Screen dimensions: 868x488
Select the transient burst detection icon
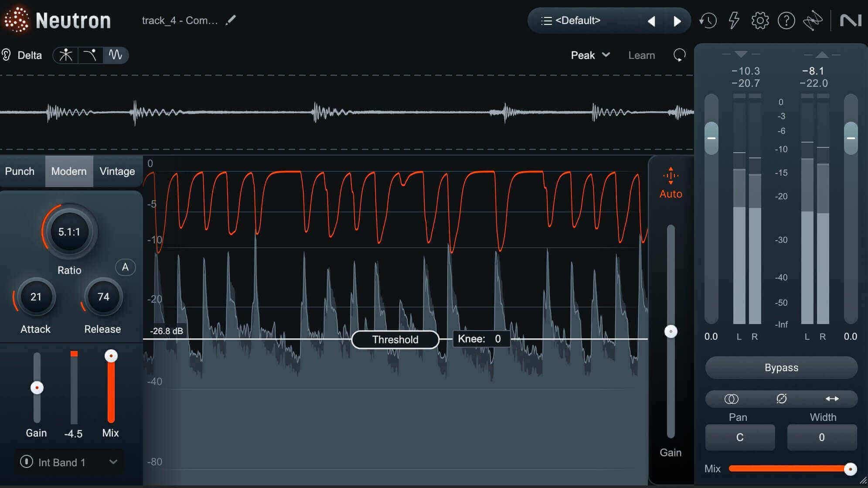(66, 55)
